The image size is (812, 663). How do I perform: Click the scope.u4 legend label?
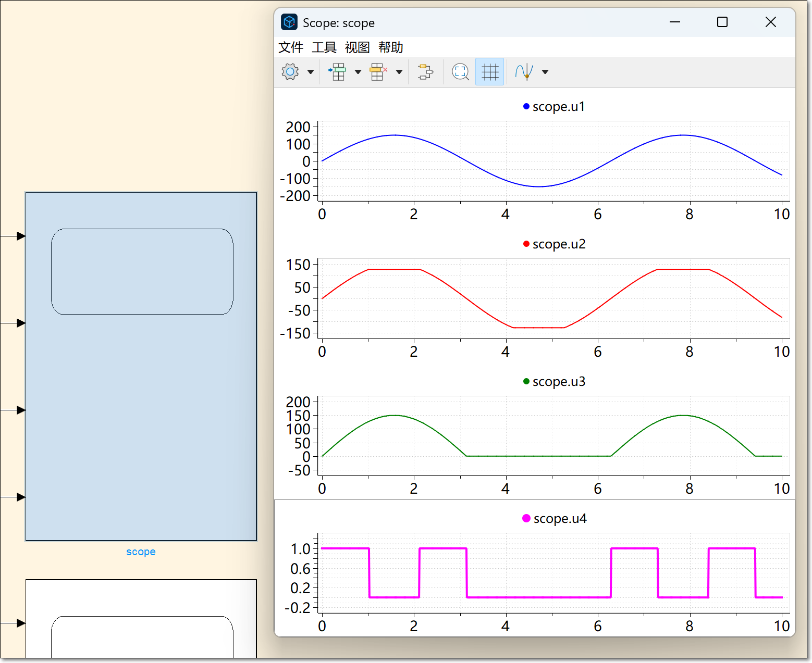click(560, 519)
